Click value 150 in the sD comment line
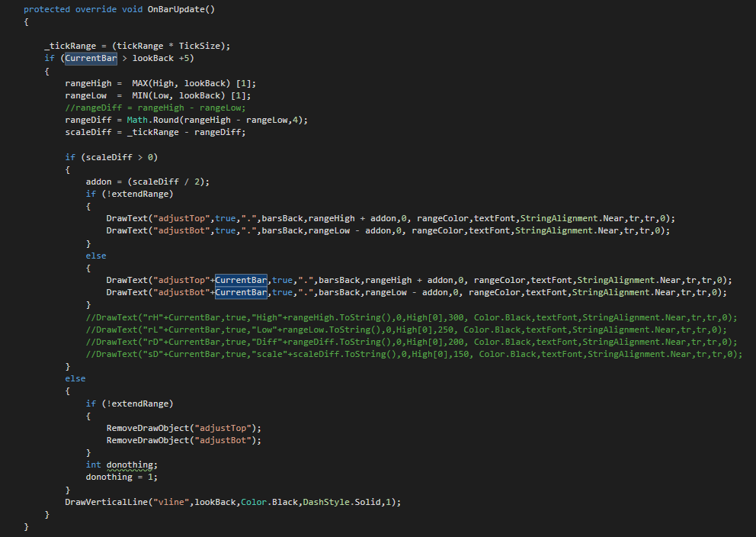Viewport: 756px width, 537px height. point(461,354)
